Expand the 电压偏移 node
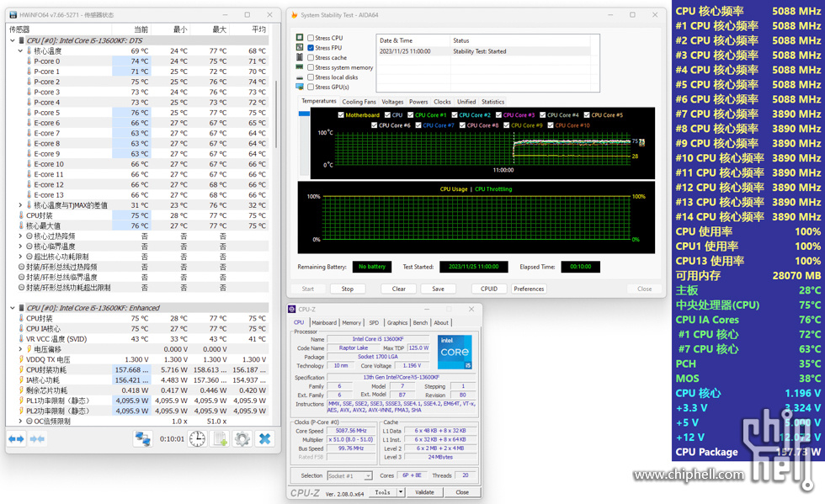Viewport: 825px width, 504px height. [x=20, y=349]
